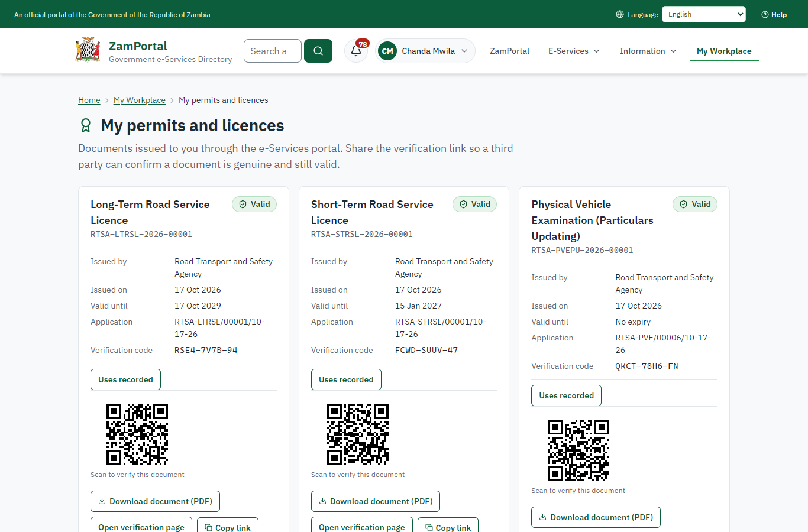Click licence number RTSA-PVEPU-2026-00001
The width and height of the screenshot is (808, 532).
(582, 250)
